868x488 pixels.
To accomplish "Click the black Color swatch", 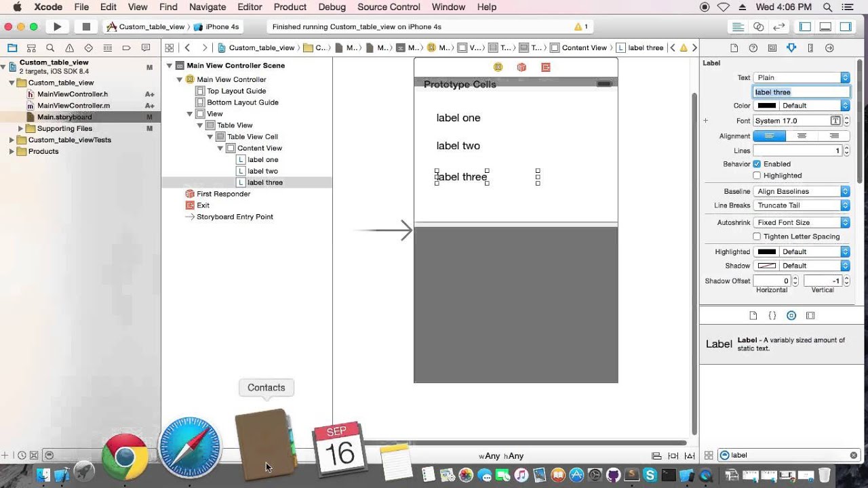I will click(767, 106).
